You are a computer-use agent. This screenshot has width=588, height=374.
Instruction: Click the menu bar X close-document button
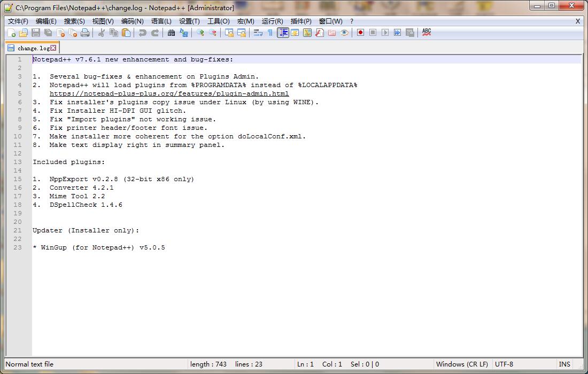[x=578, y=21]
